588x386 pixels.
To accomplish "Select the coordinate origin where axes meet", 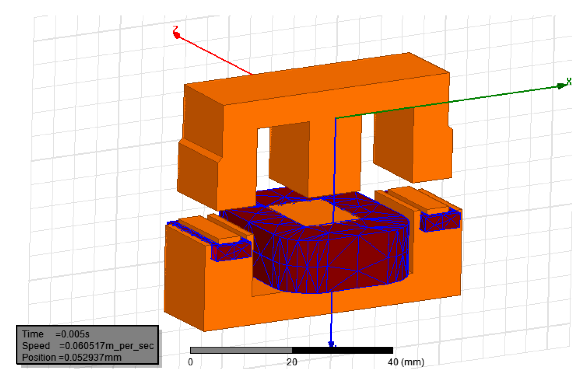I will coord(335,118).
